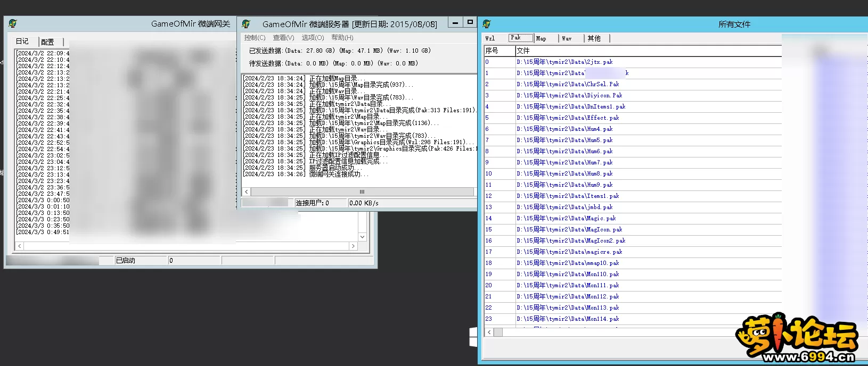Click gateway log entry 2024/3/3 0:49:51
Image resolution: width=868 pixels, height=366 pixels.
click(x=43, y=232)
